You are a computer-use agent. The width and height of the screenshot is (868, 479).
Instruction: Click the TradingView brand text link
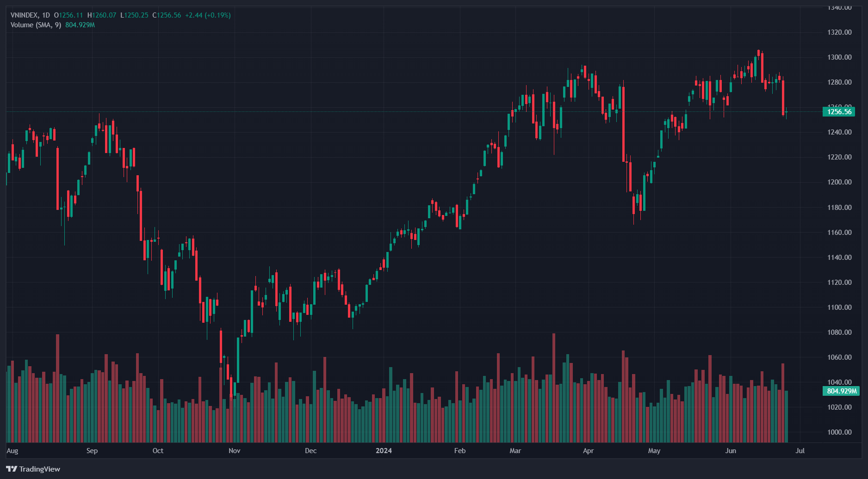tap(40, 469)
